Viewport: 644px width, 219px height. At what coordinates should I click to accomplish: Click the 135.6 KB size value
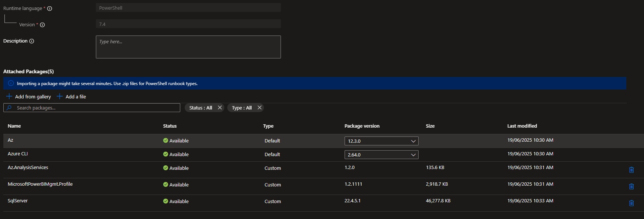[435, 168]
